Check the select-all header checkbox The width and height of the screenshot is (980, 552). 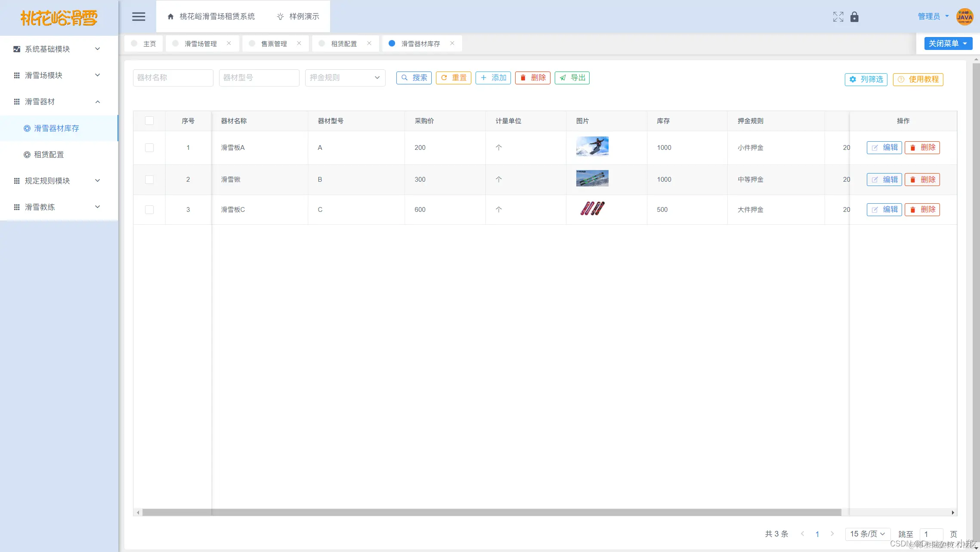point(149,121)
